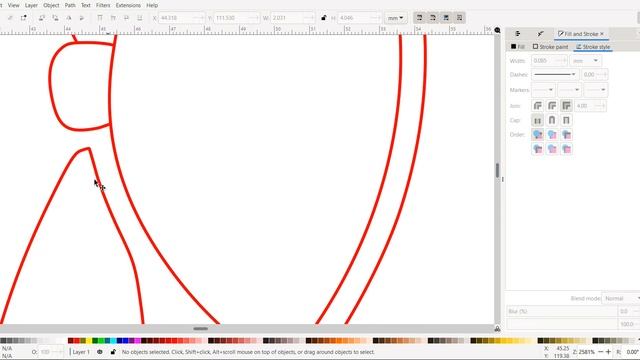
Task: Choose third paint order icon in top row
Action: pos(566,134)
